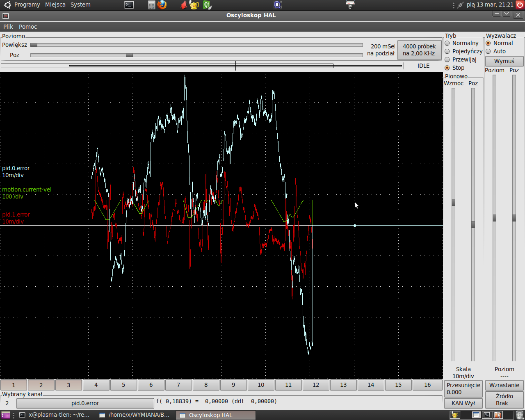Toggle channel 2 button
Screen dimensions: 525x420
tap(41, 385)
